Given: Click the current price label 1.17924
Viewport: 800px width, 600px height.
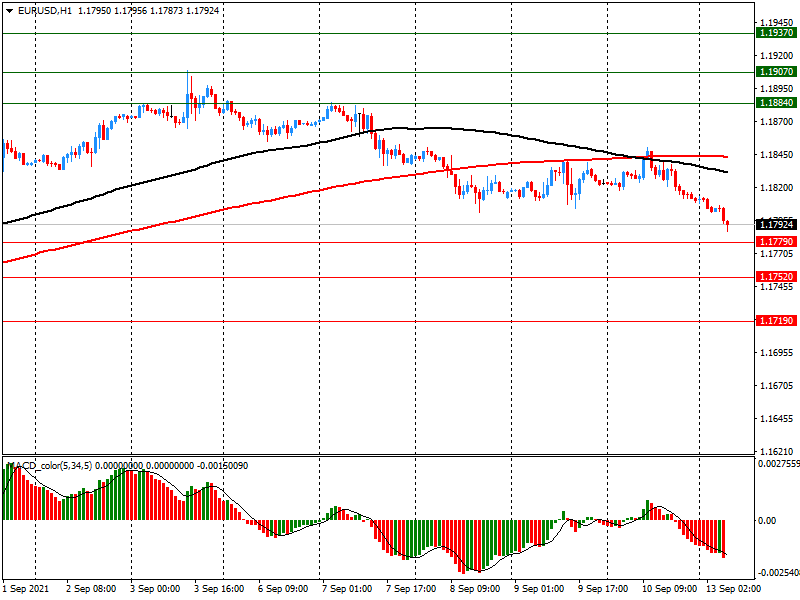Looking at the screenshot, I should point(777,224).
